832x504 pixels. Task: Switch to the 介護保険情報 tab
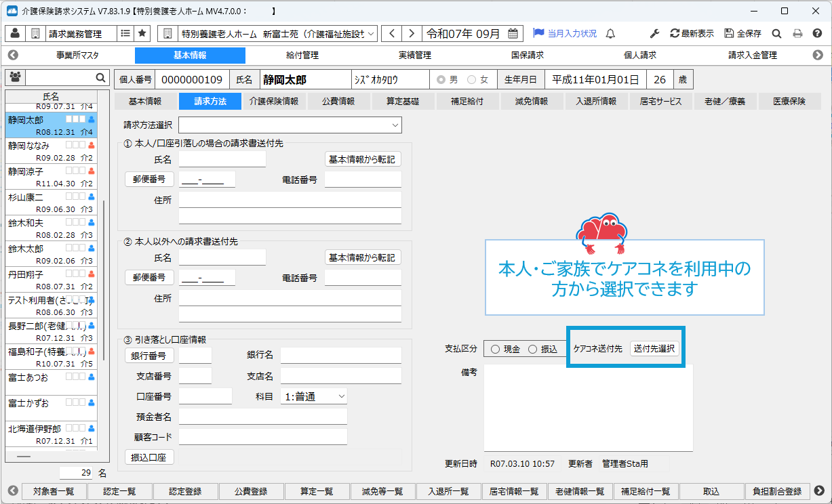click(x=273, y=102)
